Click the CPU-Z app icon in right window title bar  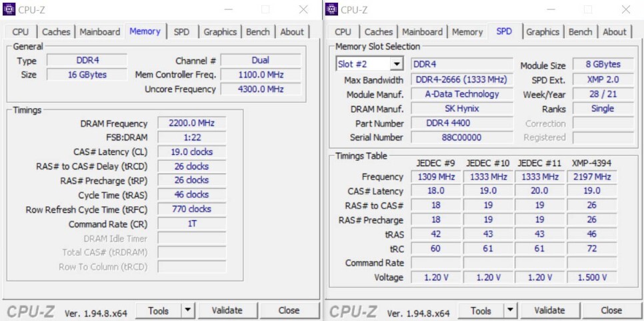331,9
